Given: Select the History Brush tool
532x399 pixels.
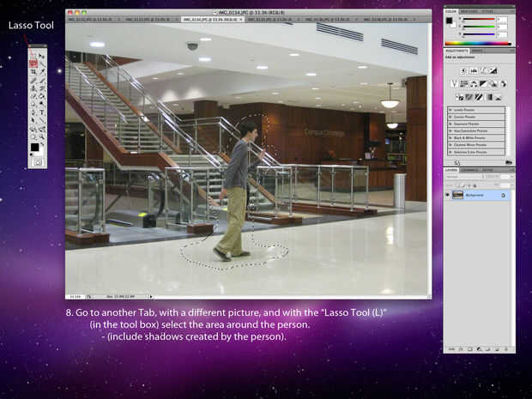Looking at the screenshot, I should pyautogui.click(x=42, y=88).
